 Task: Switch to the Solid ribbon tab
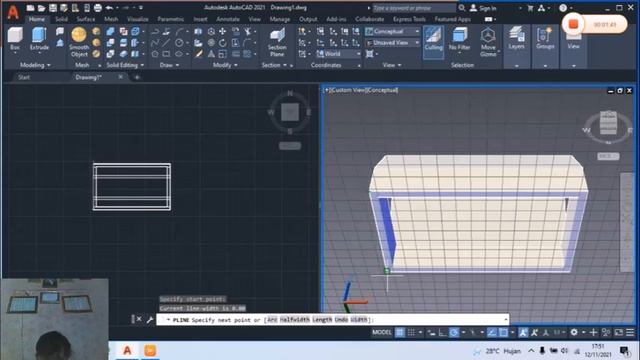point(61,19)
